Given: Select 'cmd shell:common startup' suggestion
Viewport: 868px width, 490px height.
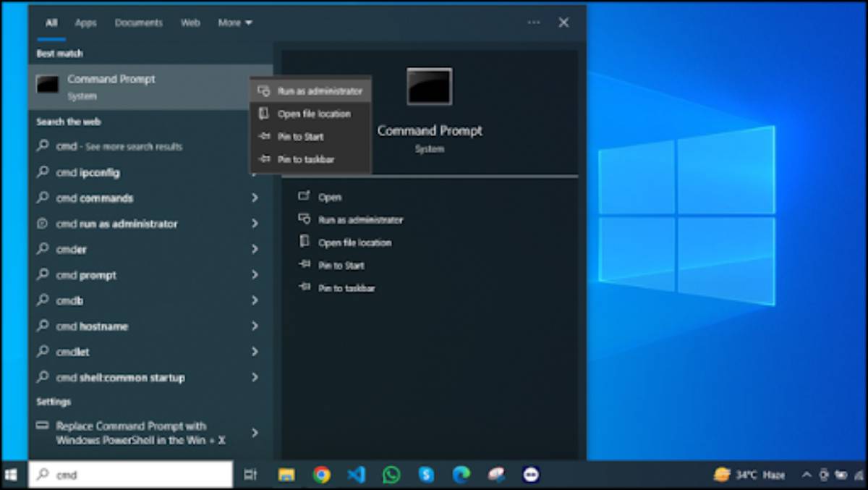Looking at the screenshot, I should 150,378.
